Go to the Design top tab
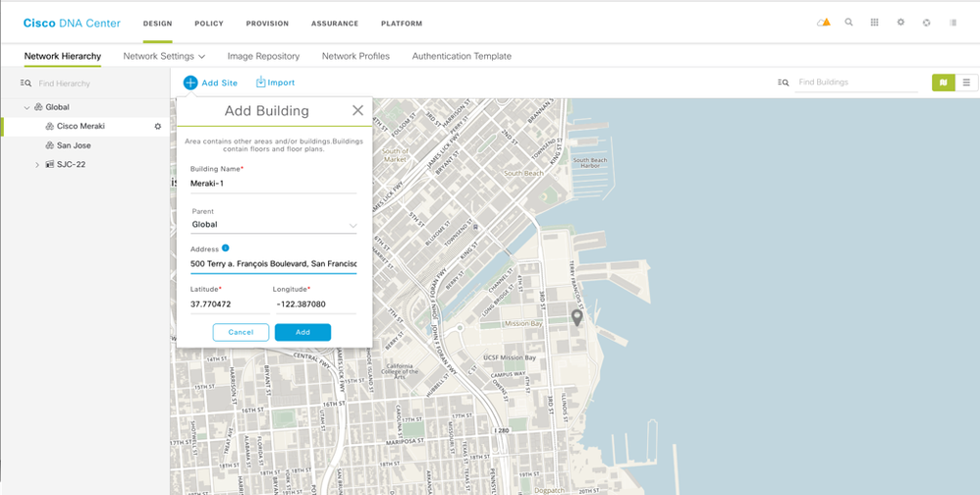This screenshot has width=980, height=495. pyautogui.click(x=157, y=24)
